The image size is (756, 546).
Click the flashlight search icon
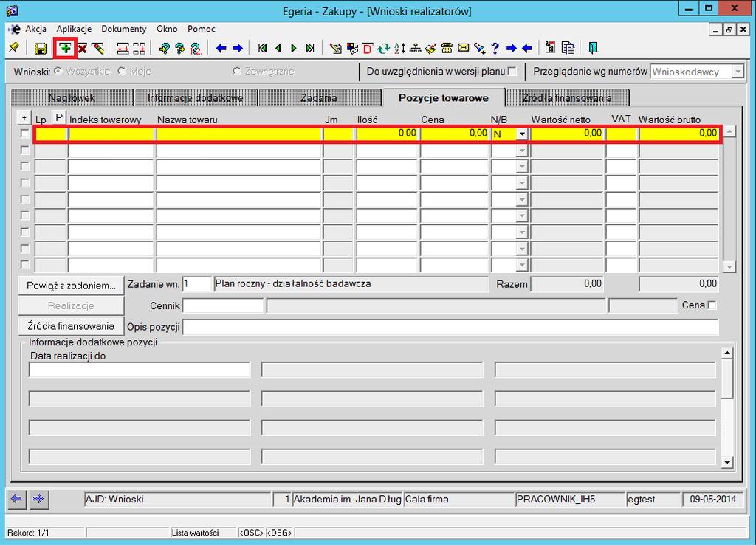click(x=479, y=48)
